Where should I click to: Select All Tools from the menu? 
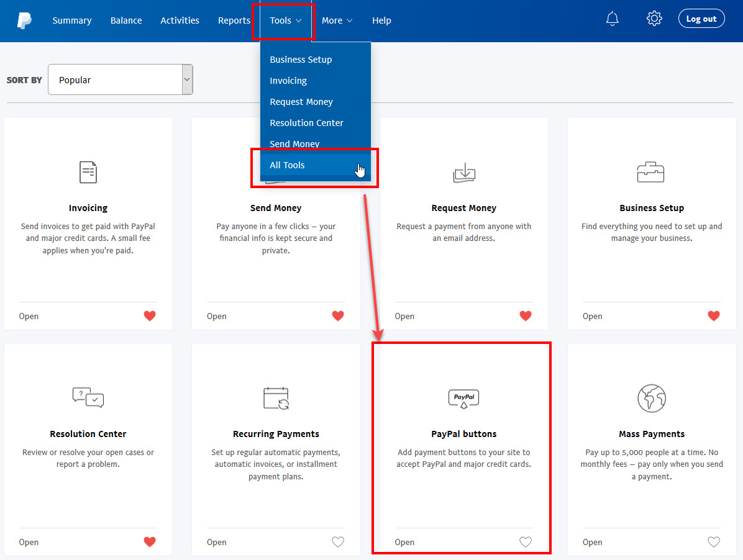pyautogui.click(x=287, y=165)
